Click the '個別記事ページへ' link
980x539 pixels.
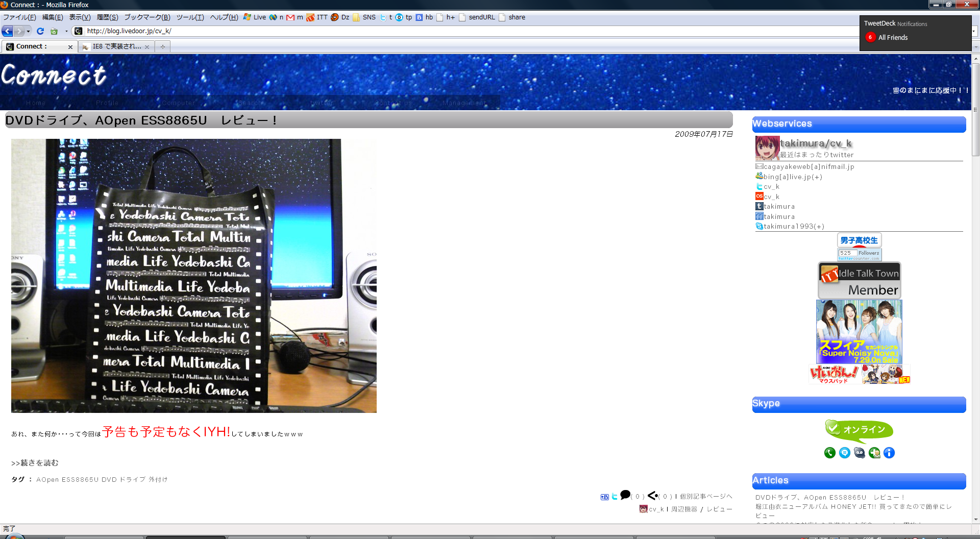706,496
